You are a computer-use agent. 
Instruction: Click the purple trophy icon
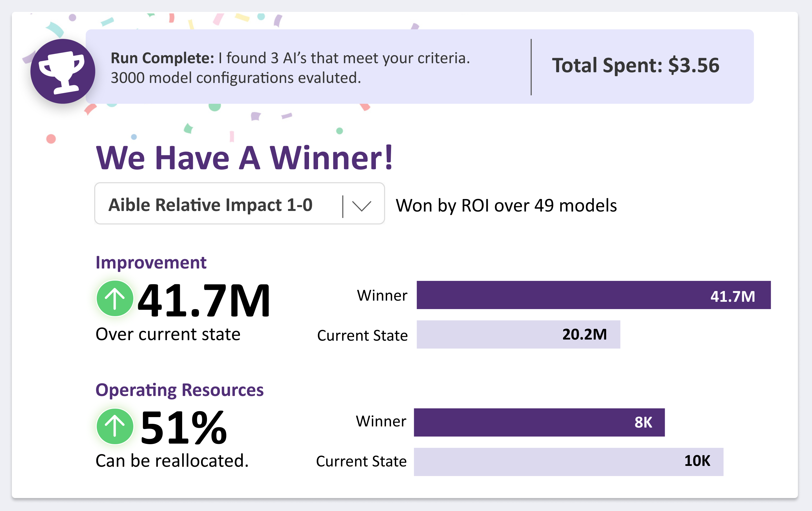coord(63,71)
